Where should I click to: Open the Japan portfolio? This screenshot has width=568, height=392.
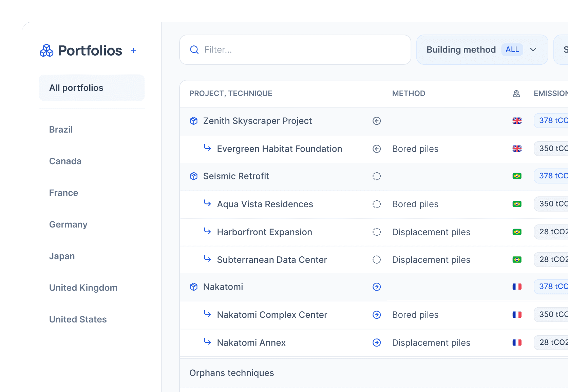62,256
